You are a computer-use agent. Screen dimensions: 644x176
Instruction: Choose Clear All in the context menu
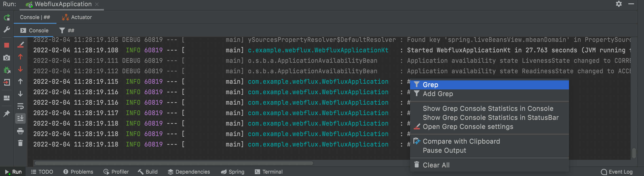(x=489, y=165)
